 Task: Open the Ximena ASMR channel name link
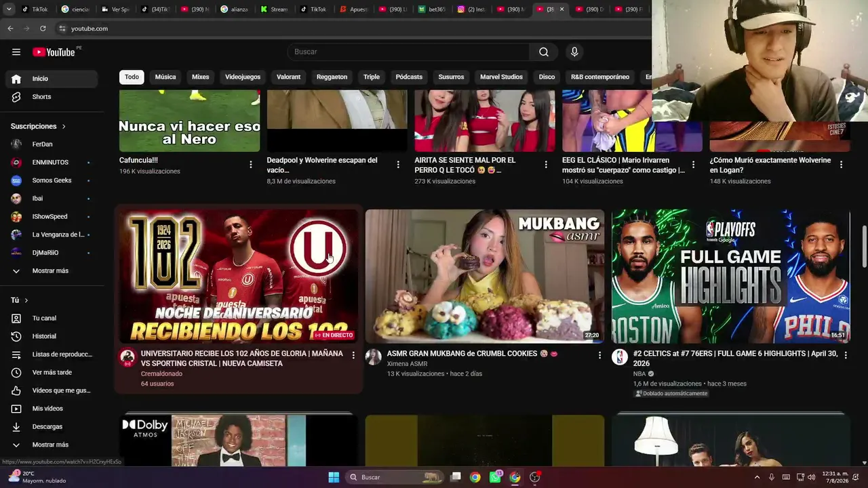click(407, 364)
